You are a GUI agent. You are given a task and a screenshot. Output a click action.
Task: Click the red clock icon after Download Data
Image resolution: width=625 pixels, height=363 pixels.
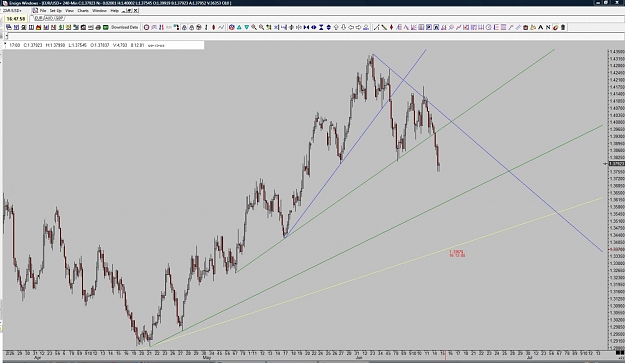click(x=146, y=27)
